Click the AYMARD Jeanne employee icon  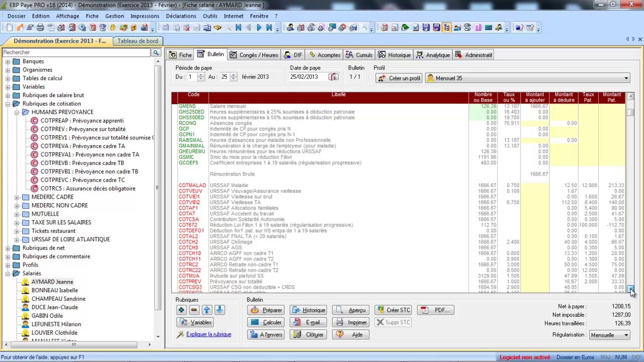pos(25,282)
